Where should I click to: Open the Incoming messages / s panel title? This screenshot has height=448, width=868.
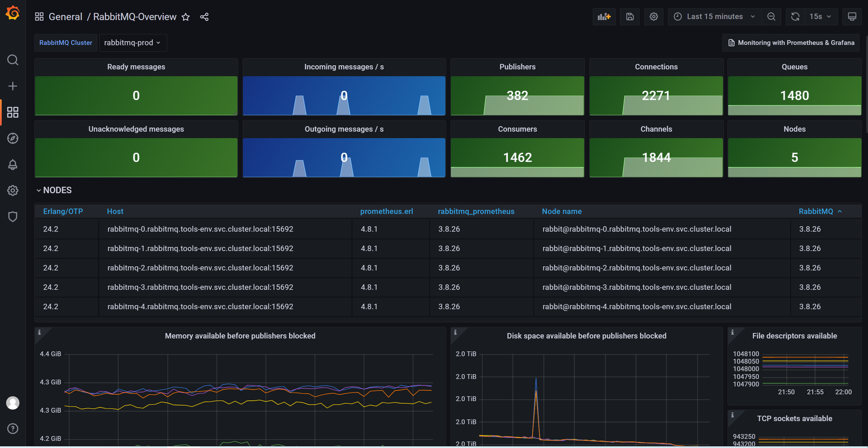(344, 67)
